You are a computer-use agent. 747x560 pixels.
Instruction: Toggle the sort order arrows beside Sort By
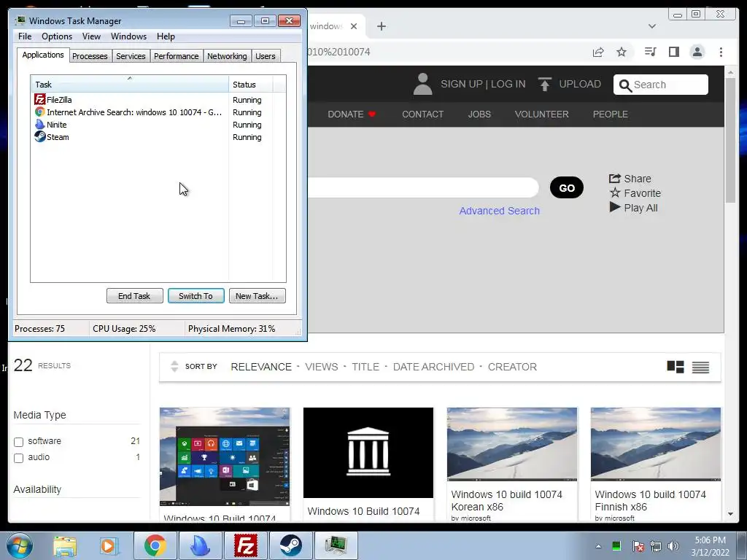coord(174,366)
